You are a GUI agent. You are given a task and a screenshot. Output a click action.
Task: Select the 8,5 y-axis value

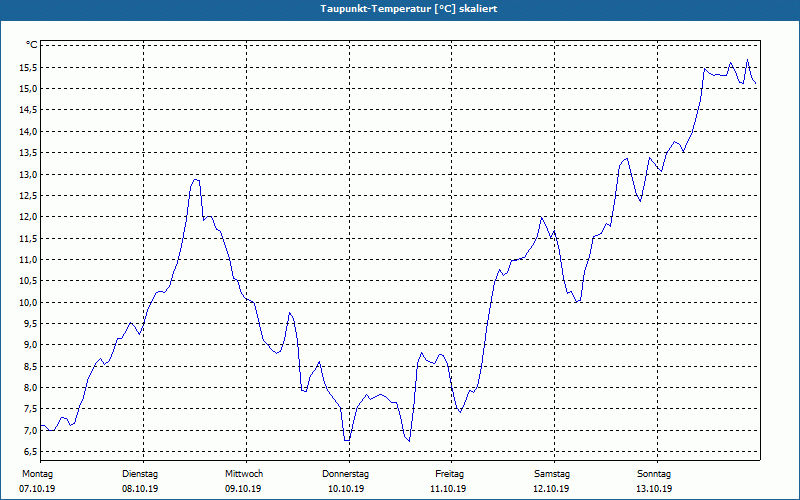[30, 366]
